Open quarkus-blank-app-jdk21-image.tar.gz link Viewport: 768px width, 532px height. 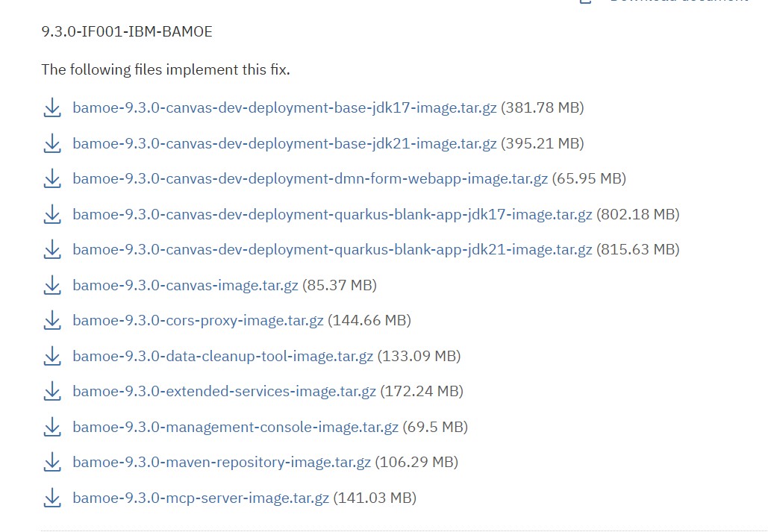point(332,249)
